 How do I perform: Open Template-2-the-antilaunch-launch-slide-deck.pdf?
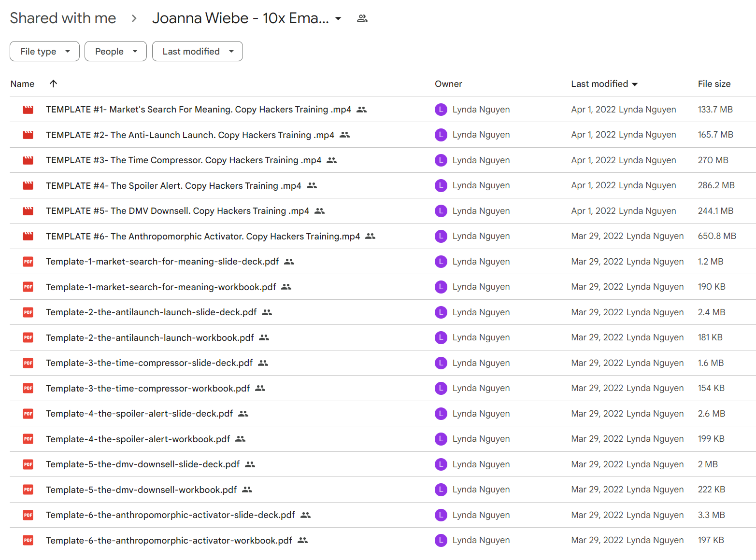151,312
